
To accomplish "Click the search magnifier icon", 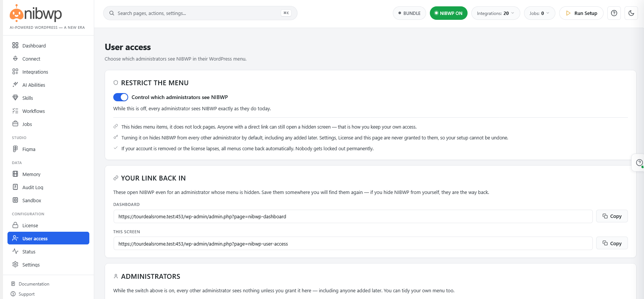I will click(112, 13).
